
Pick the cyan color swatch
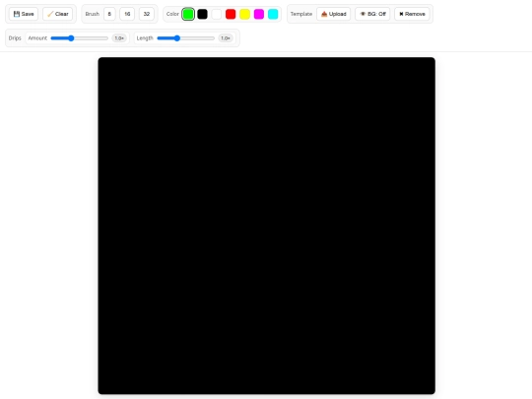[x=273, y=14]
